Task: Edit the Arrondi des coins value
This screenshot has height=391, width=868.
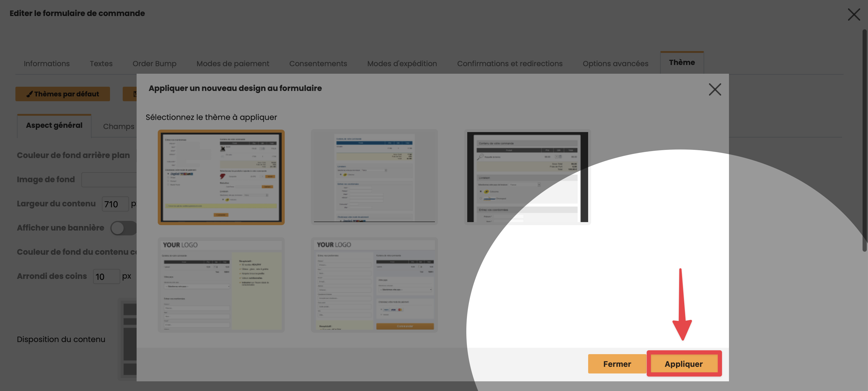Action: [106, 276]
